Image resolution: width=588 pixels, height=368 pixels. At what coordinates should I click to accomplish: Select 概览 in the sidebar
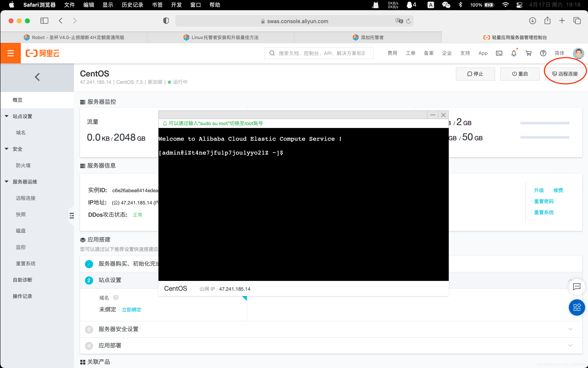[x=37, y=100]
